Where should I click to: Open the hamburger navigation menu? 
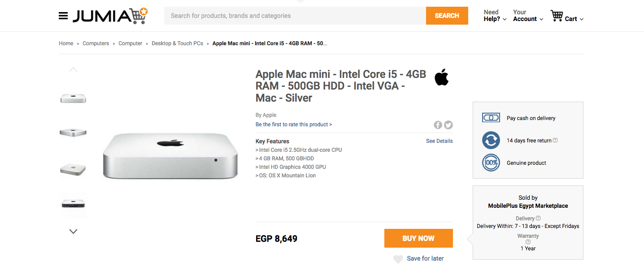[63, 15]
